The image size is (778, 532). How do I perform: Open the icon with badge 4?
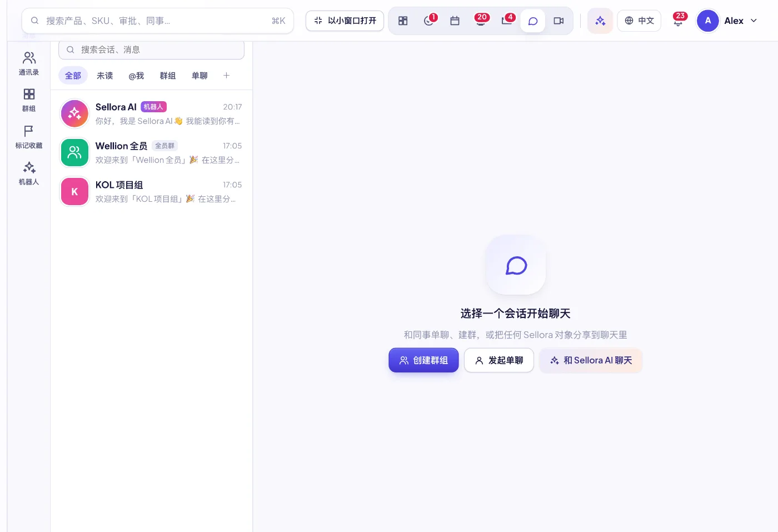pyautogui.click(x=507, y=21)
